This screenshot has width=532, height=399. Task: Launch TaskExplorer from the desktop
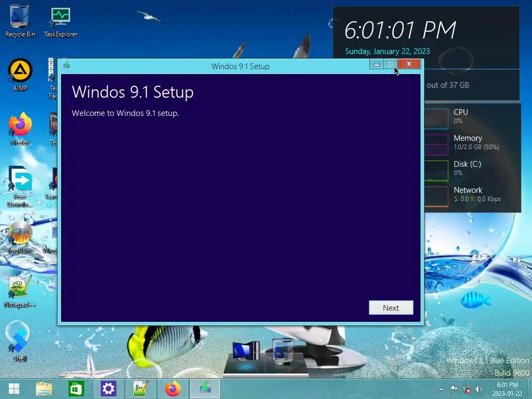pyautogui.click(x=60, y=22)
